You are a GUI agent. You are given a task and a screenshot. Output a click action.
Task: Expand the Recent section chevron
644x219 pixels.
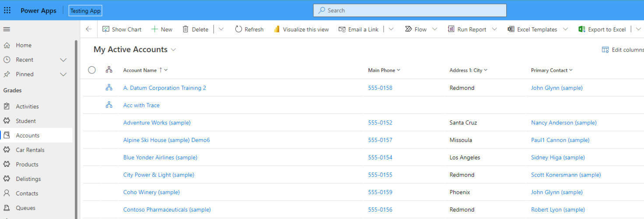[63, 60]
